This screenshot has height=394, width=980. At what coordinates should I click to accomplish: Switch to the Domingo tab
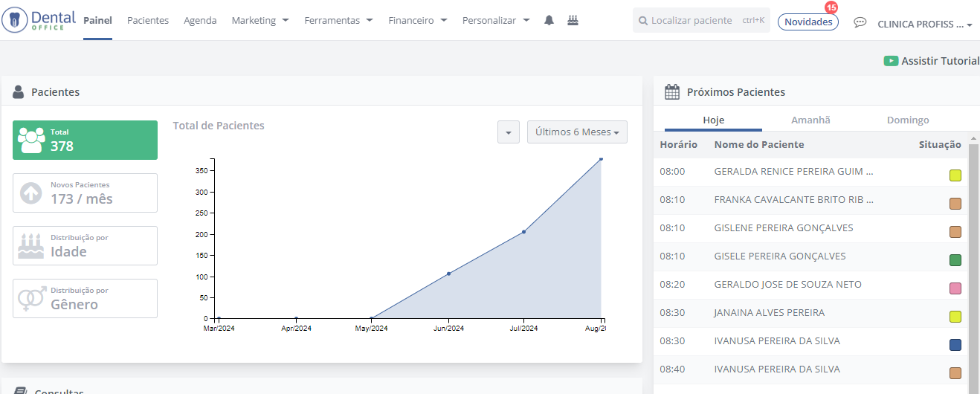(907, 120)
